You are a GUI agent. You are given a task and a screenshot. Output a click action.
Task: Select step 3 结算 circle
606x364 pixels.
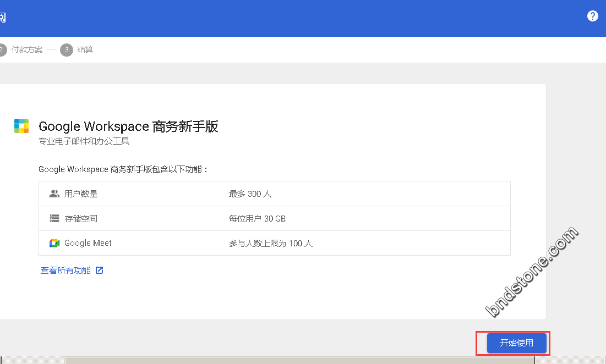(x=67, y=50)
